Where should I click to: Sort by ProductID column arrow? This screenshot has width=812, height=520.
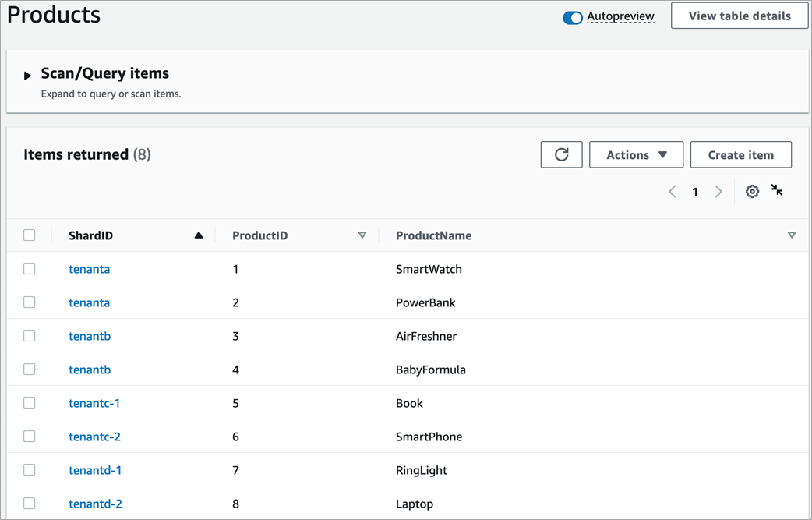[362, 235]
